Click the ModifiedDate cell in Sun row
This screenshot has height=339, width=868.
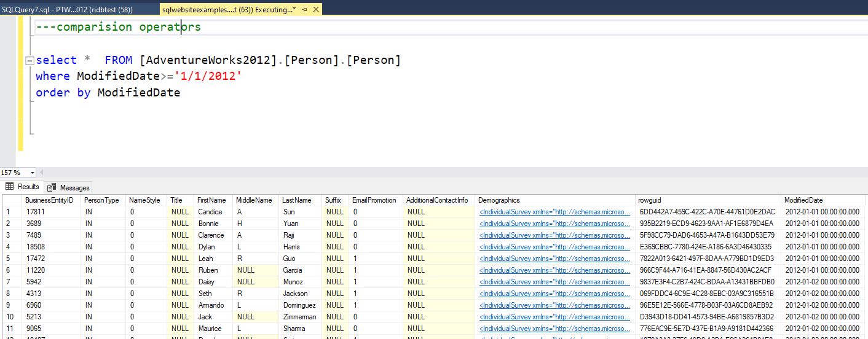click(x=824, y=212)
